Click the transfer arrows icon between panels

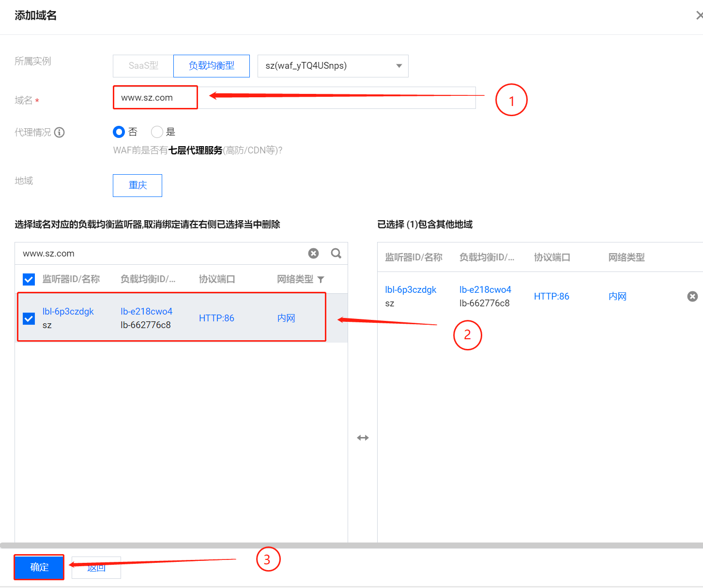[x=363, y=438]
